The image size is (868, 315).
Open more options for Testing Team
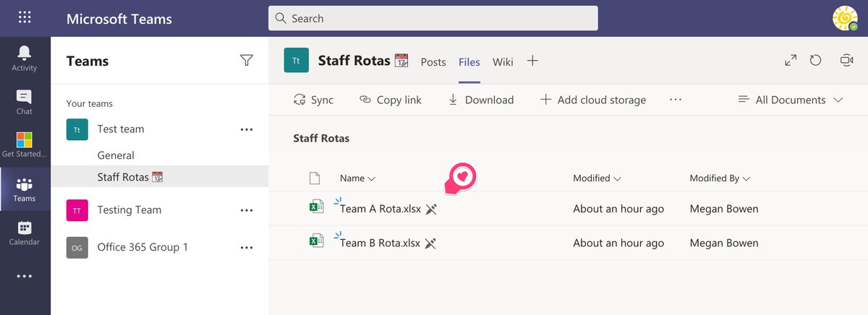click(x=247, y=210)
